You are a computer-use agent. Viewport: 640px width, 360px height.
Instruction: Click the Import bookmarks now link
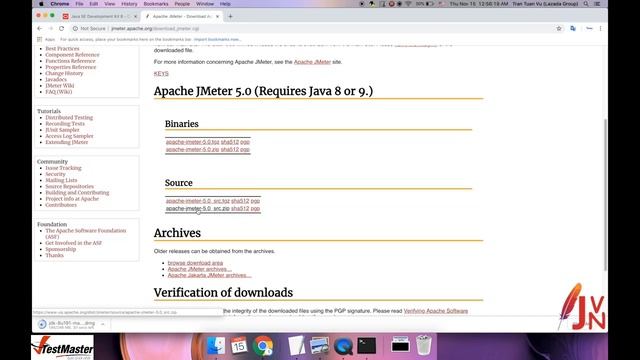pyautogui.click(x=218, y=40)
